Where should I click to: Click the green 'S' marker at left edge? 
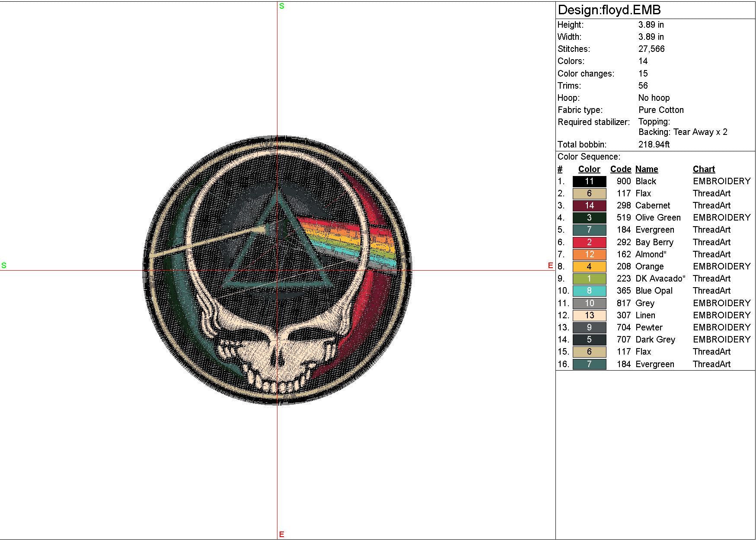point(4,265)
